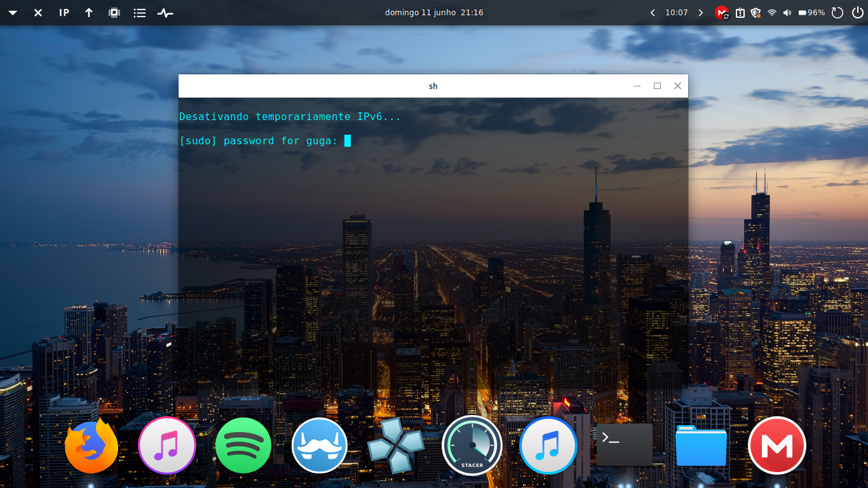Click the X icon in top panel
This screenshot has height=488, width=868.
(x=38, y=13)
